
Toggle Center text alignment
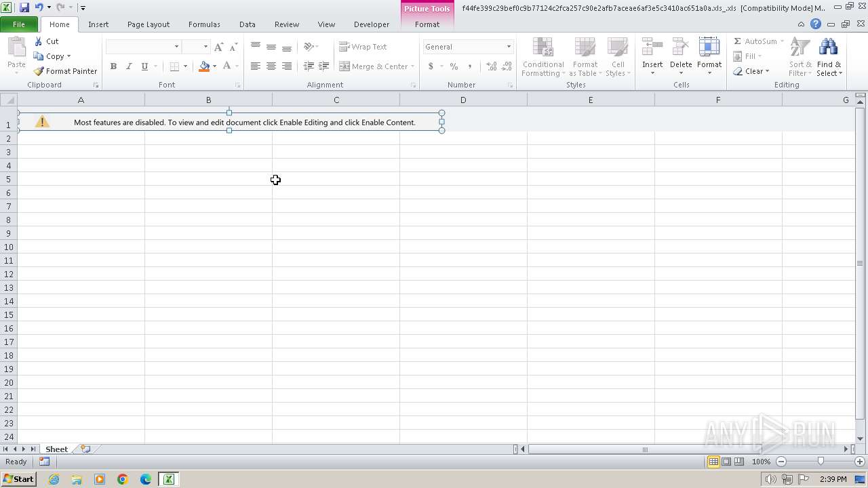271,66
